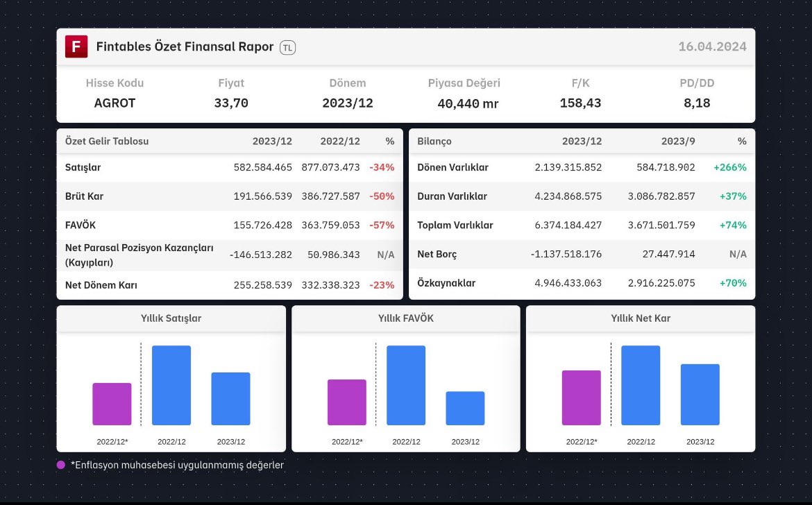Click the Duran Varlıklar row label
The image size is (812, 505).
point(452,196)
